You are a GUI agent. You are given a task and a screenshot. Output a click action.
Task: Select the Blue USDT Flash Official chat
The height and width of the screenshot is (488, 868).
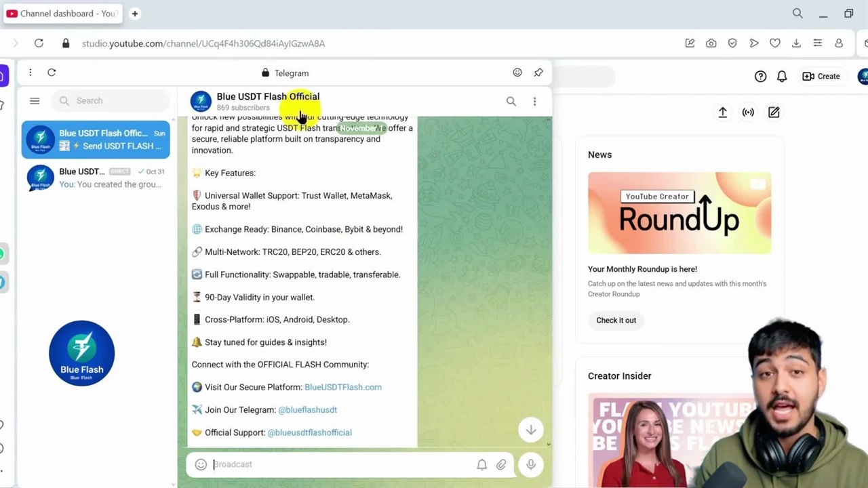point(96,140)
